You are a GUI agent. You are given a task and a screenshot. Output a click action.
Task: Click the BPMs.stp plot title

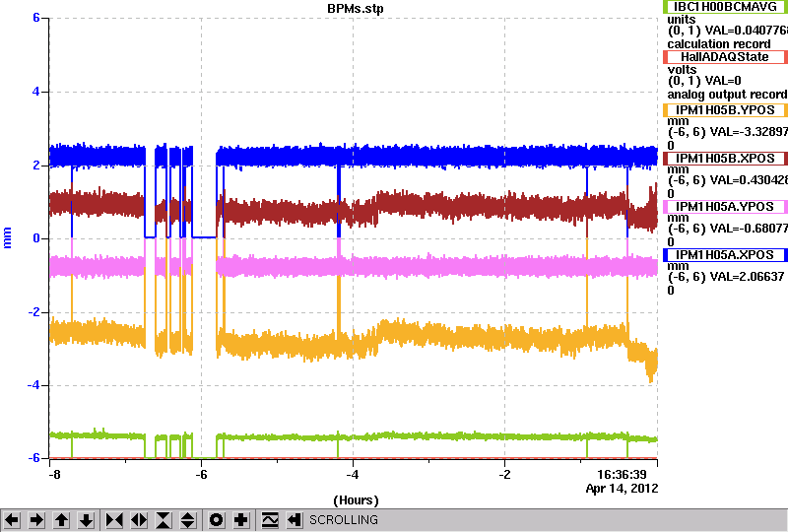[x=356, y=9]
